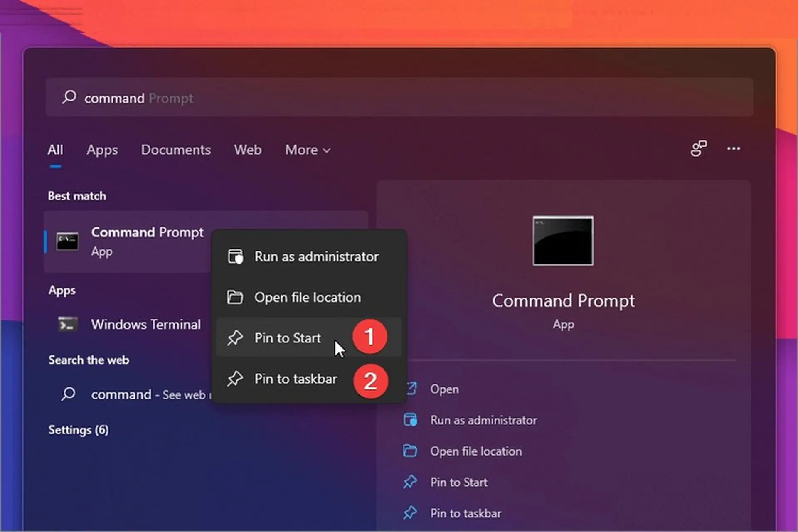Image resolution: width=798 pixels, height=532 pixels.
Task: Click the 'Search the web' heading
Action: pyautogui.click(x=89, y=360)
